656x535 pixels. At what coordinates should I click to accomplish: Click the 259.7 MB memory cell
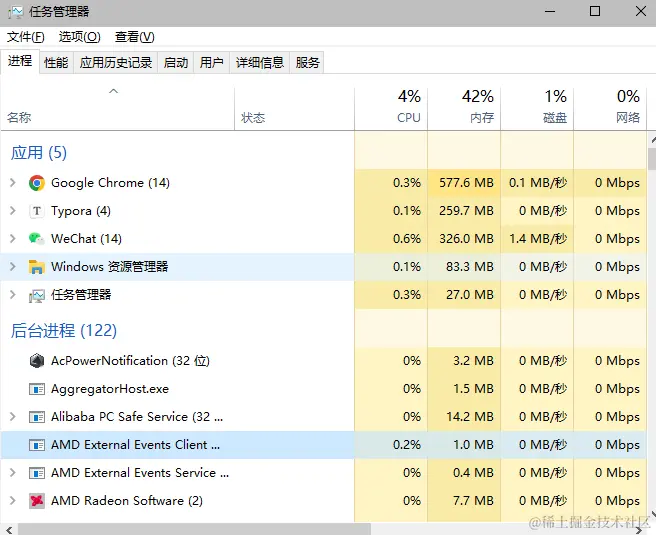point(464,211)
